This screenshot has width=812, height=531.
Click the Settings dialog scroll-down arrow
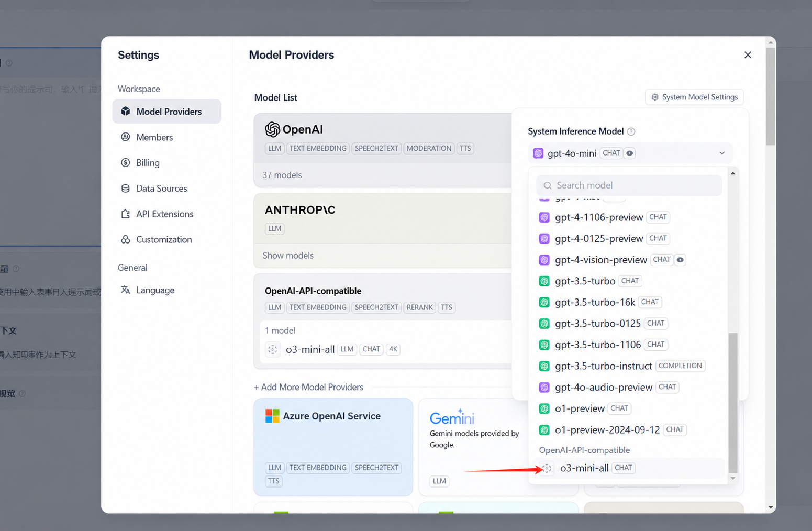[771, 507]
